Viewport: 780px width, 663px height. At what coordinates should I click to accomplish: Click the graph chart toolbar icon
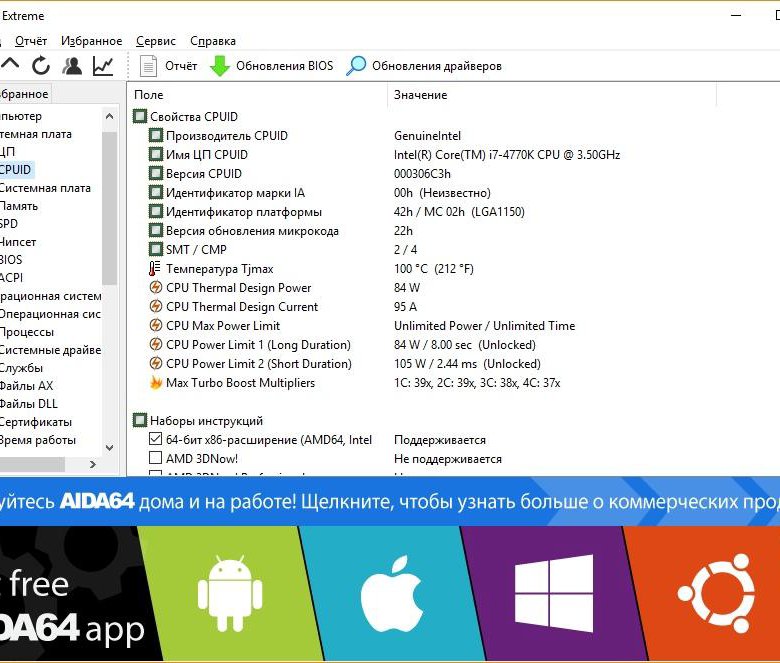[x=103, y=66]
